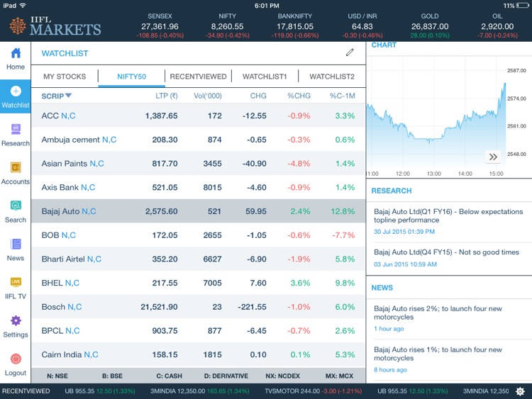Select the Bosch N,C row
The image size is (532, 399).
tap(198, 307)
